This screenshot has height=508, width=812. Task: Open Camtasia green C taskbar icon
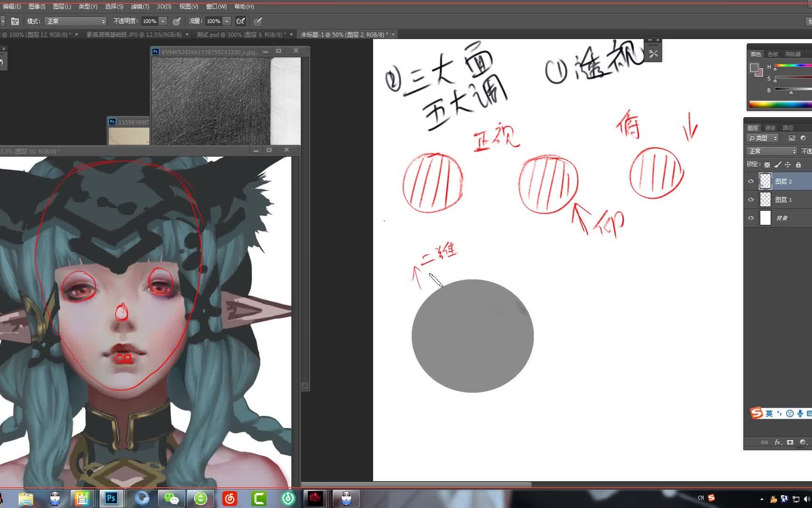[259, 498]
